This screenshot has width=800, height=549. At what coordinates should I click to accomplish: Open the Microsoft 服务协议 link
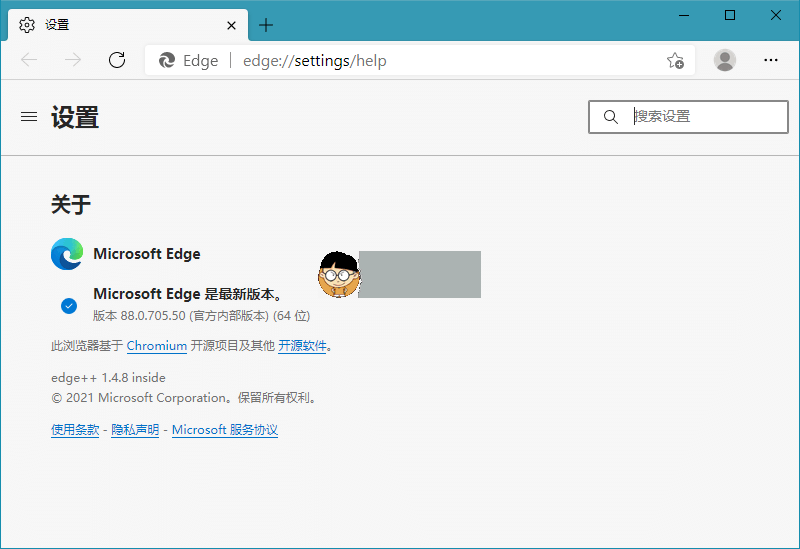click(x=224, y=430)
